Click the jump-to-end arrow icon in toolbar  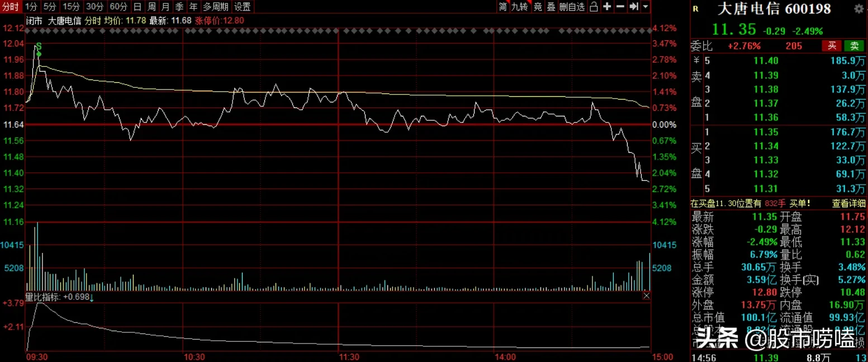tap(634, 7)
